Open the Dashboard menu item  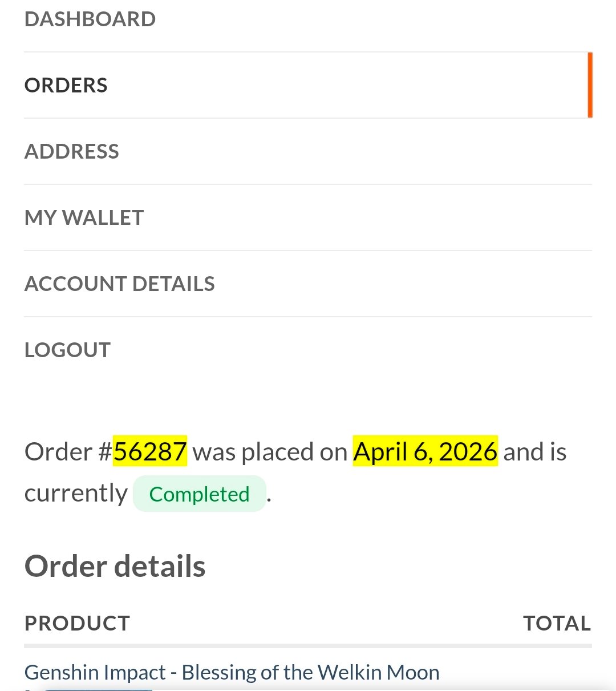[90, 19]
